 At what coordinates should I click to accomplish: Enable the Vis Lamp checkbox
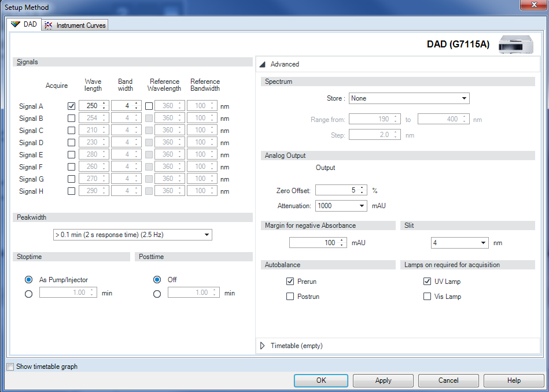coord(428,296)
